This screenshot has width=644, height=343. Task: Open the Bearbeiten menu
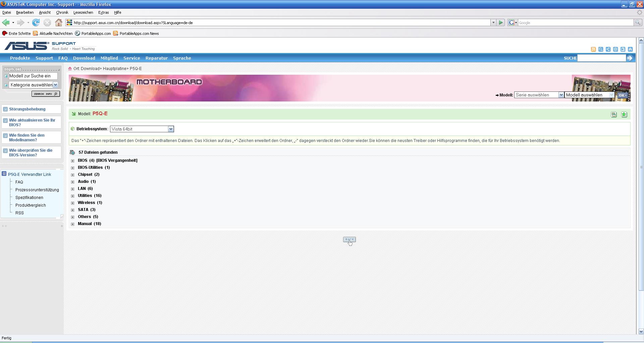[25, 12]
